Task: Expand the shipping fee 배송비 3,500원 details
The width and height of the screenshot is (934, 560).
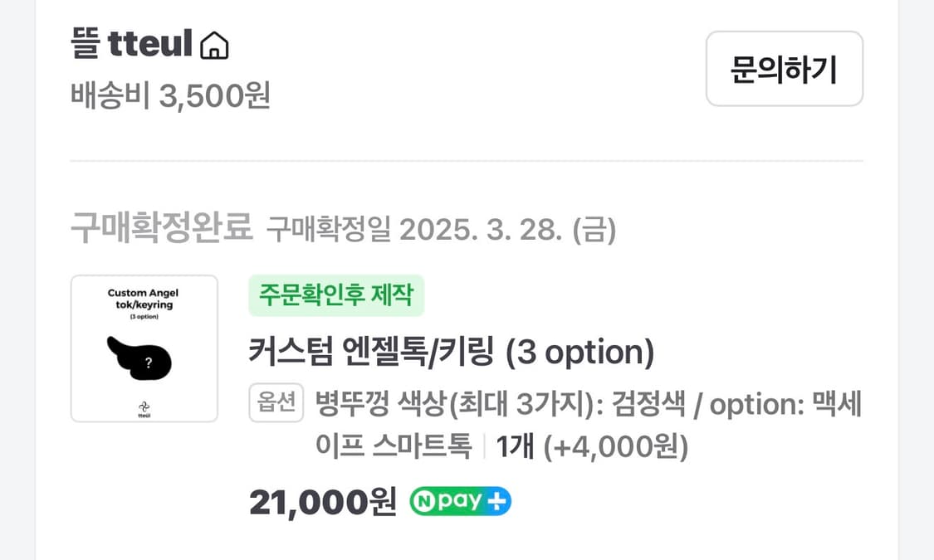Action: click(x=169, y=97)
